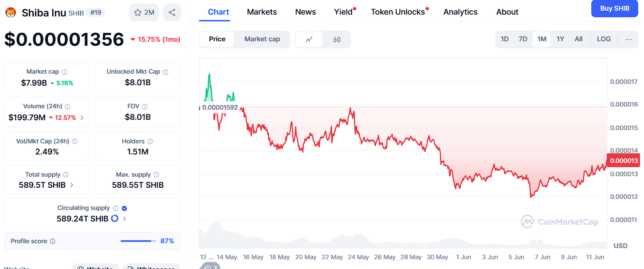Viewport: 644px width, 269px height.
Task: Click the 2.49% Vol/Mkt Cap value
Action: [47, 152]
